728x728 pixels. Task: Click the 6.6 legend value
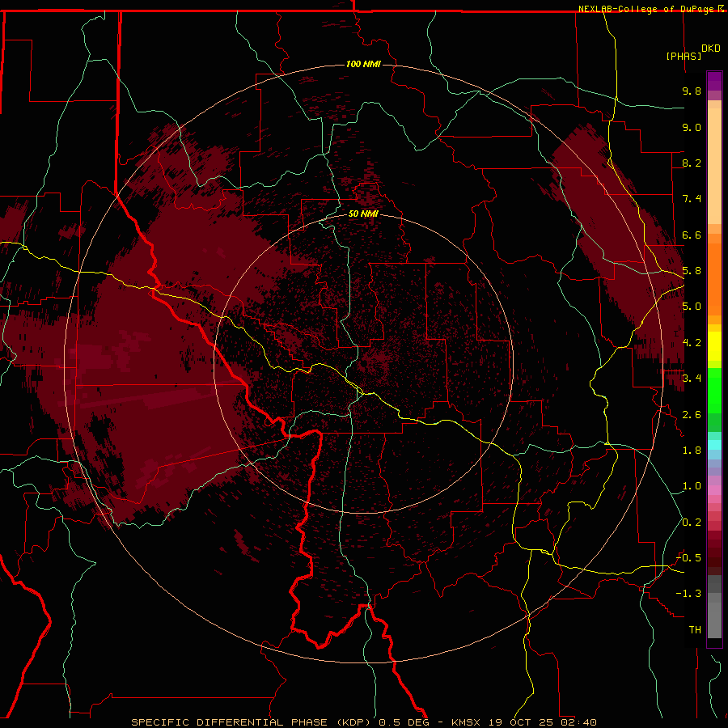pyautogui.click(x=692, y=235)
